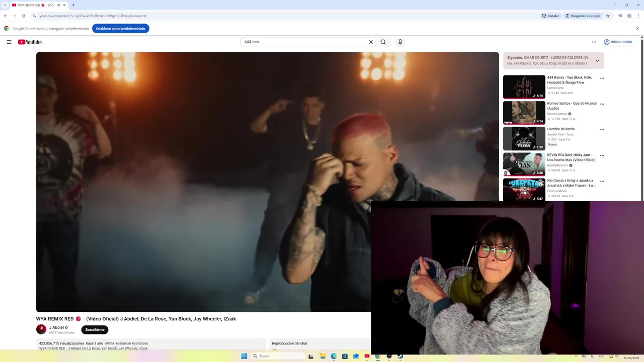
Task: Go to YouTube home via the logo
Action: click(30, 42)
